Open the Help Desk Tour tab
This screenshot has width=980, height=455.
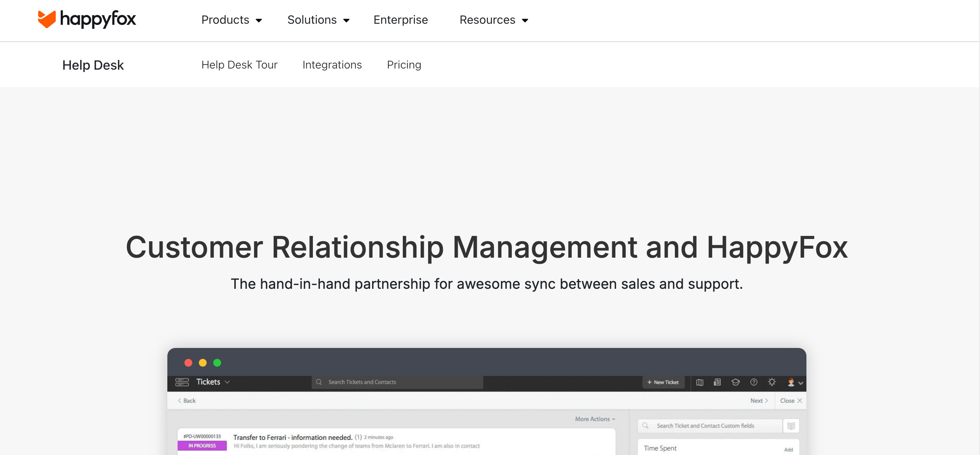click(239, 65)
